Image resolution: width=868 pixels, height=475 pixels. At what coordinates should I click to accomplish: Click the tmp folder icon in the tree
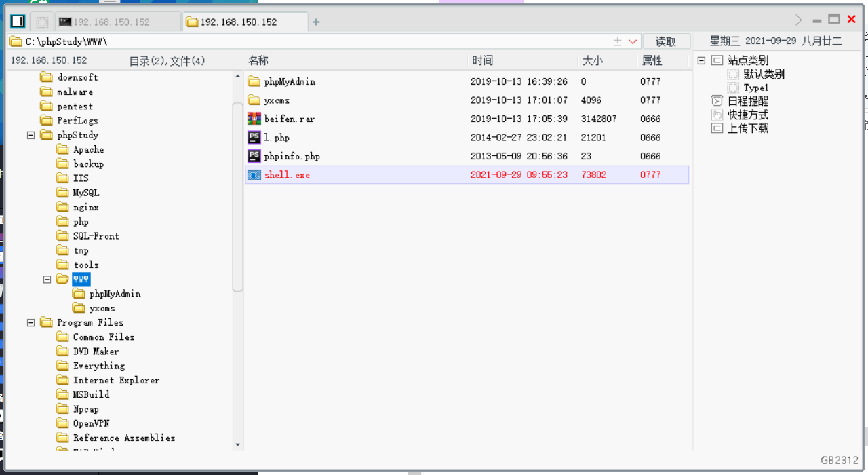[x=62, y=250]
